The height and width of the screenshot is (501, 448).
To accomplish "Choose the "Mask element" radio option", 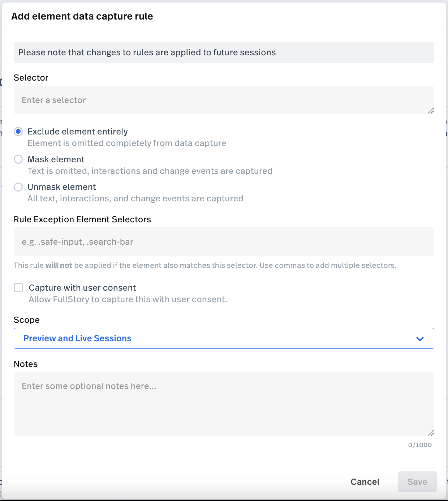I will (x=18, y=159).
